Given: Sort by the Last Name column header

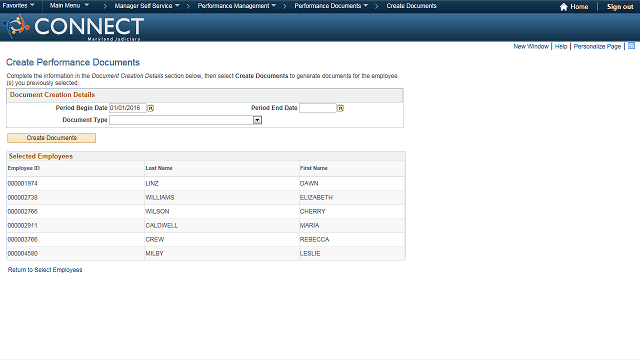Looking at the screenshot, I should 159,168.
